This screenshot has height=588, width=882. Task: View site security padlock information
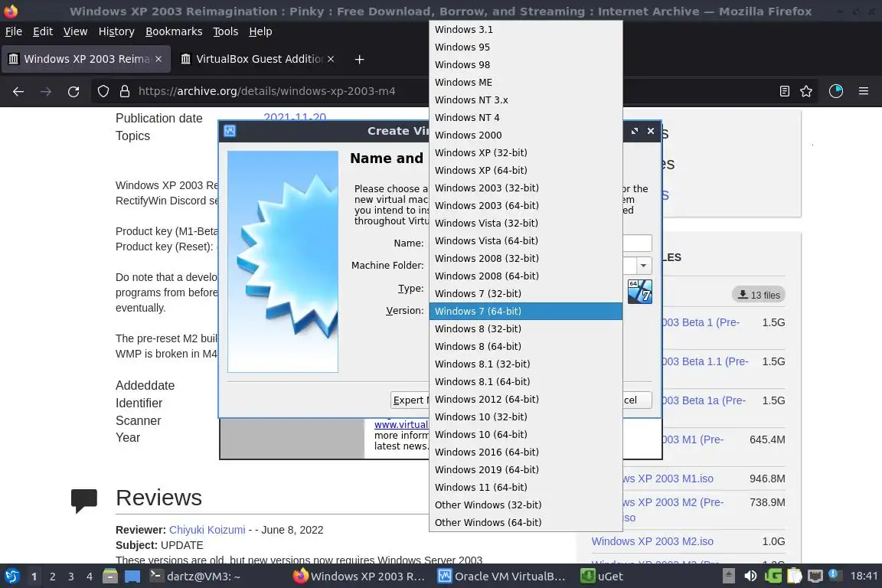tap(125, 91)
